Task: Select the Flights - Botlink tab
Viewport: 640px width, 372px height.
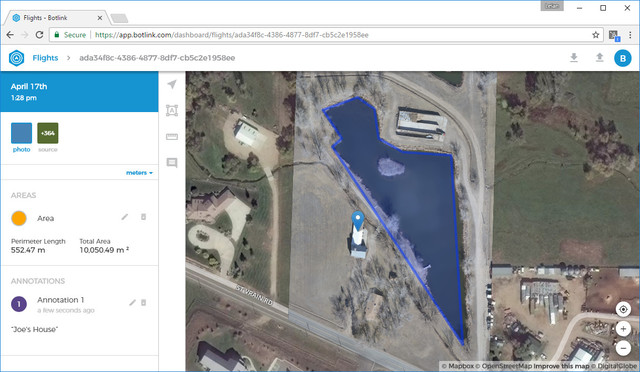Action: [x=56, y=18]
